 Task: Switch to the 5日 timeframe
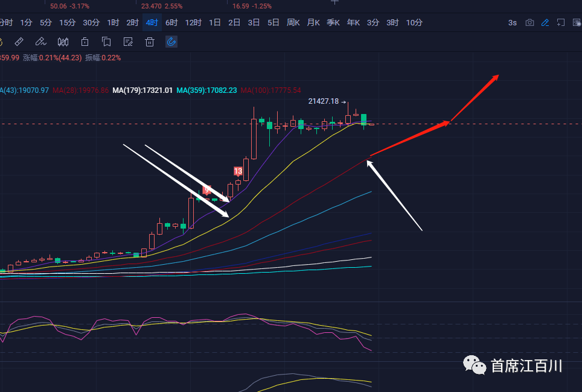(273, 23)
